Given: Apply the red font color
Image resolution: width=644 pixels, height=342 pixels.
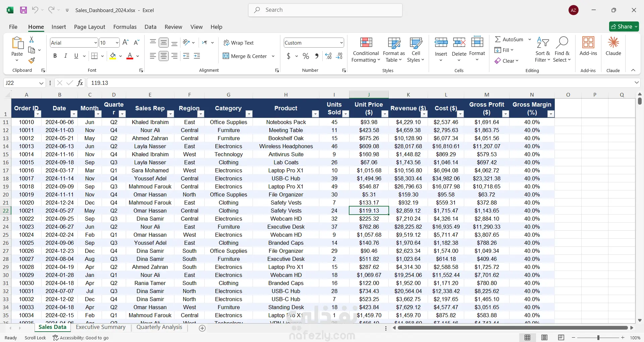Looking at the screenshot, I should coord(130,56).
